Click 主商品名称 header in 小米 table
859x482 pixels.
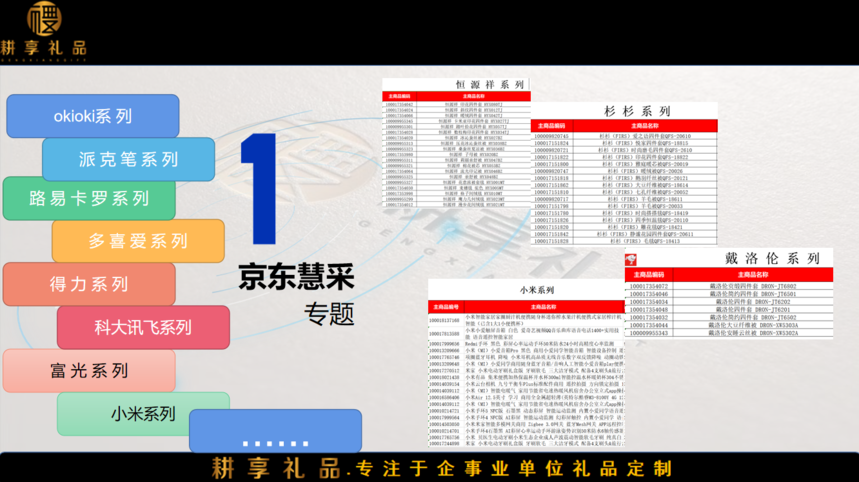point(543,307)
